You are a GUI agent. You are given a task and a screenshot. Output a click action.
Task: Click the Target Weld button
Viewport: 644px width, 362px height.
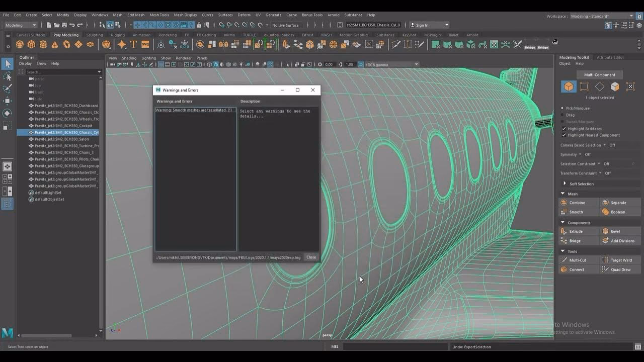pyautogui.click(x=620, y=260)
